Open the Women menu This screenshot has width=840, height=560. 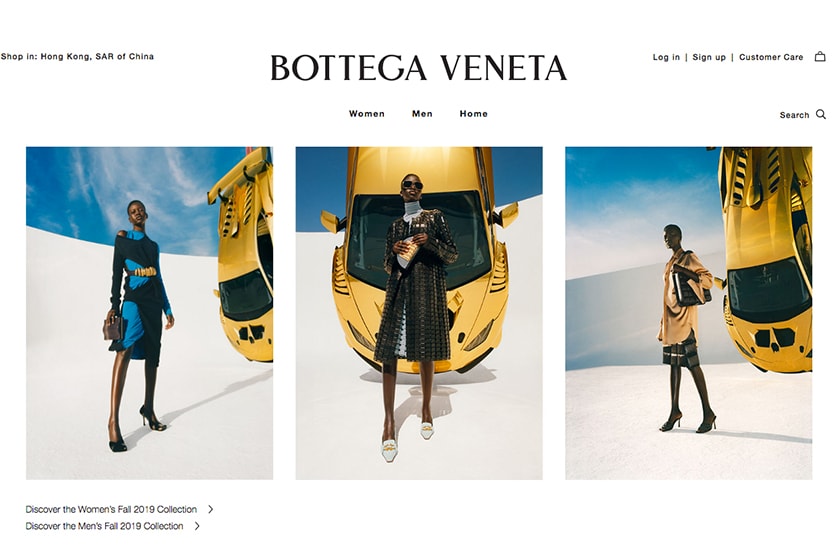tap(366, 114)
